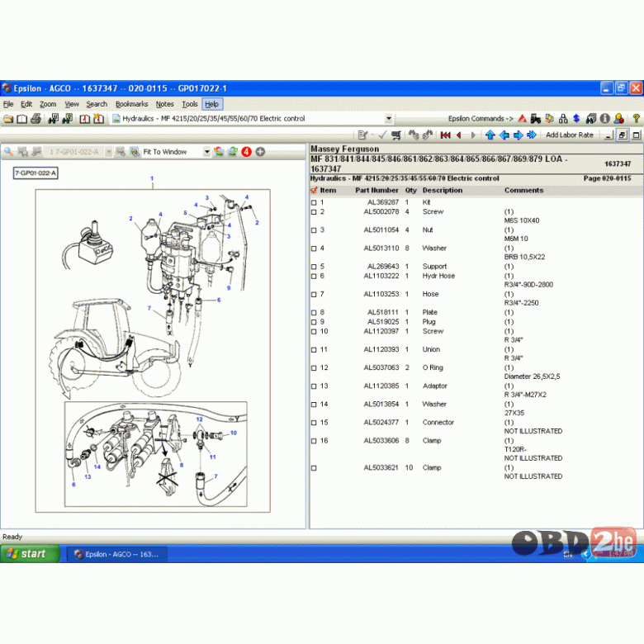Screen dimensions: 644x644
Task: Tick checkbox for item 9 Plug
Action: (x=314, y=322)
